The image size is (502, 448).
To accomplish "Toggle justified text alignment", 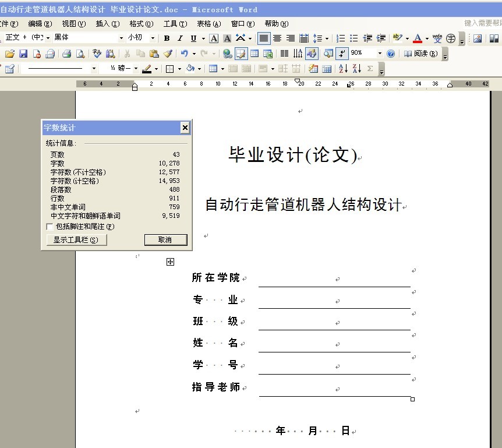I will (x=264, y=38).
